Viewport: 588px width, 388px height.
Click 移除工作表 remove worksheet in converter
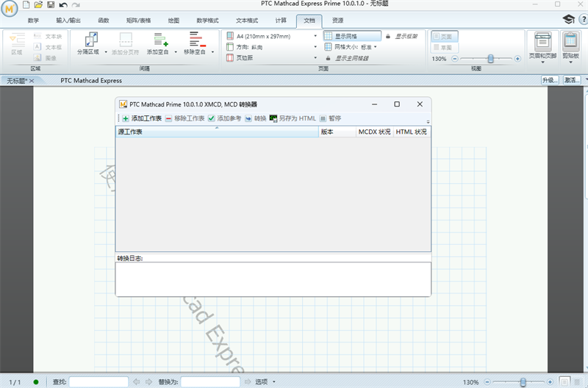(x=185, y=118)
